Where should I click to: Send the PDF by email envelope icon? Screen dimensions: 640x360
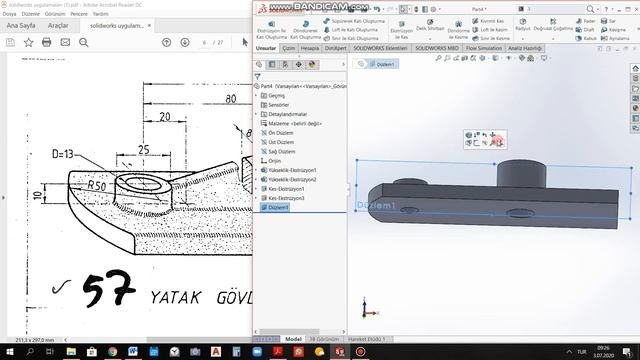tap(65, 42)
